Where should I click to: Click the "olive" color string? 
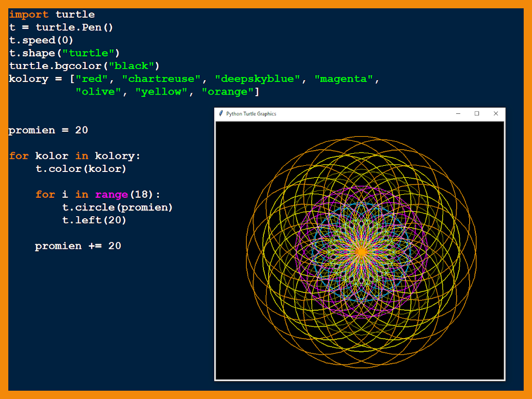[x=98, y=92]
